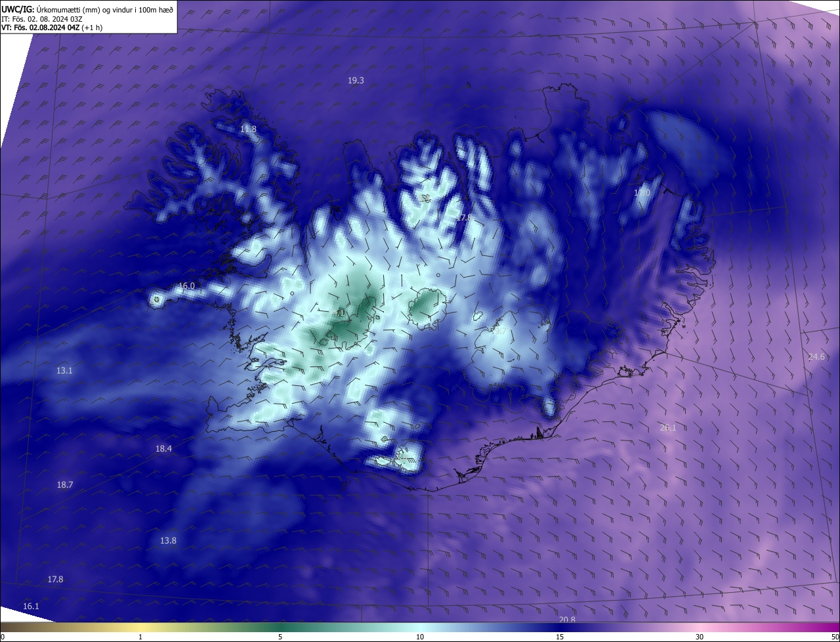
Task: Click the 13.8 value over the sea
Action: 168,540
